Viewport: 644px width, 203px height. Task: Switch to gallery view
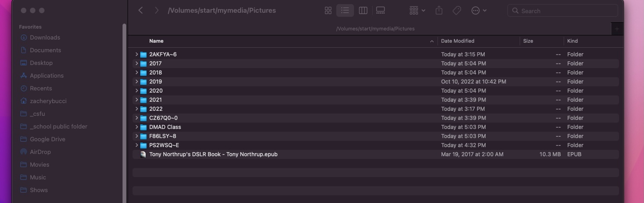pyautogui.click(x=381, y=10)
